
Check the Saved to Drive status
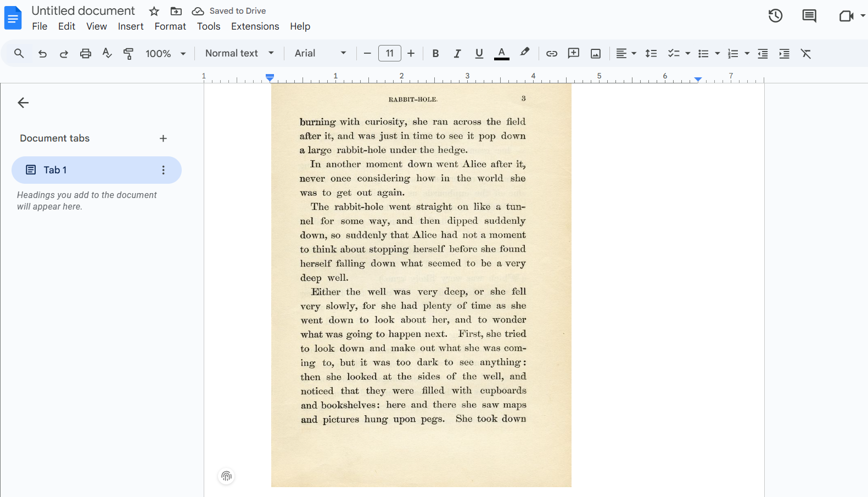point(229,11)
